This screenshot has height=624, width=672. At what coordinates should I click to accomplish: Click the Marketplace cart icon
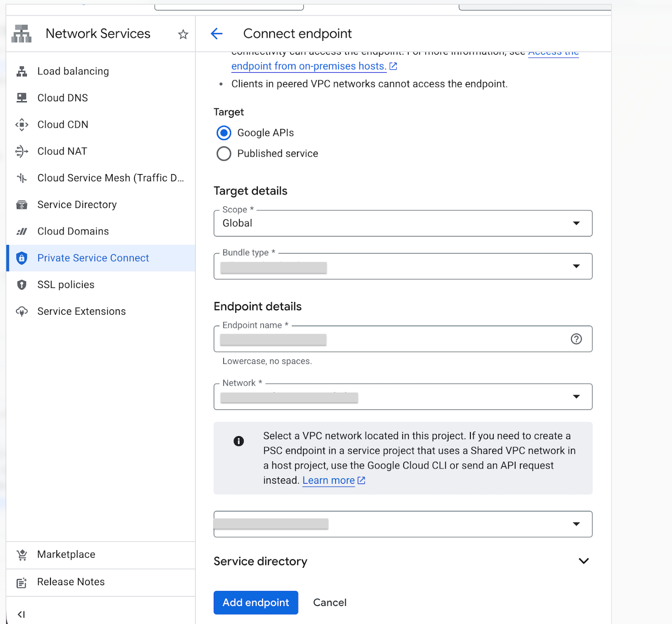point(22,555)
